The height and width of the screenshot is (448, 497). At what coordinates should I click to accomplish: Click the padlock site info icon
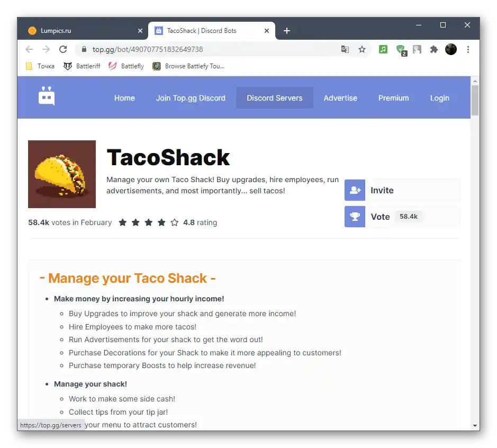click(84, 49)
